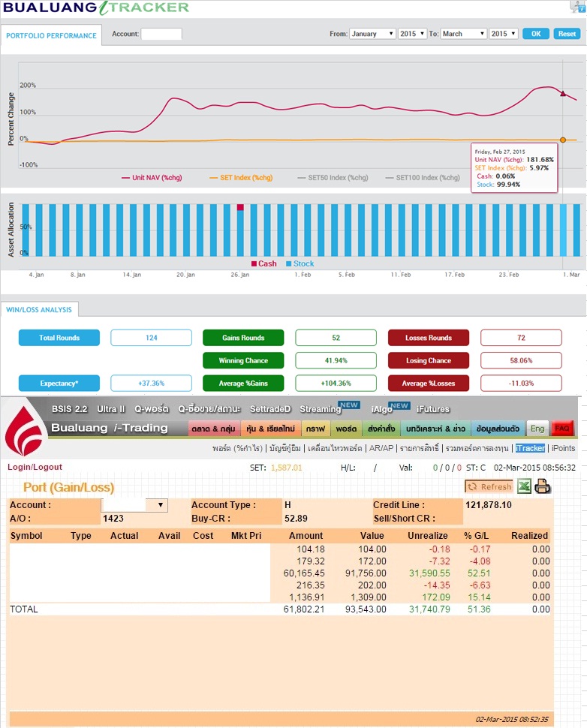Click the Total Rounds label button
Viewport: 587px width, 728px height.
click(x=59, y=338)
